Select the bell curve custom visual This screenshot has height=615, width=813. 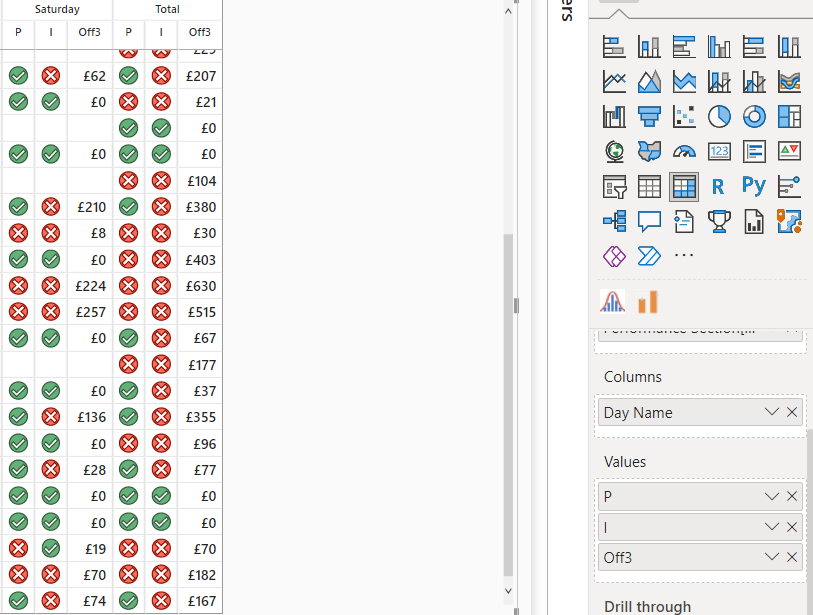612,302
